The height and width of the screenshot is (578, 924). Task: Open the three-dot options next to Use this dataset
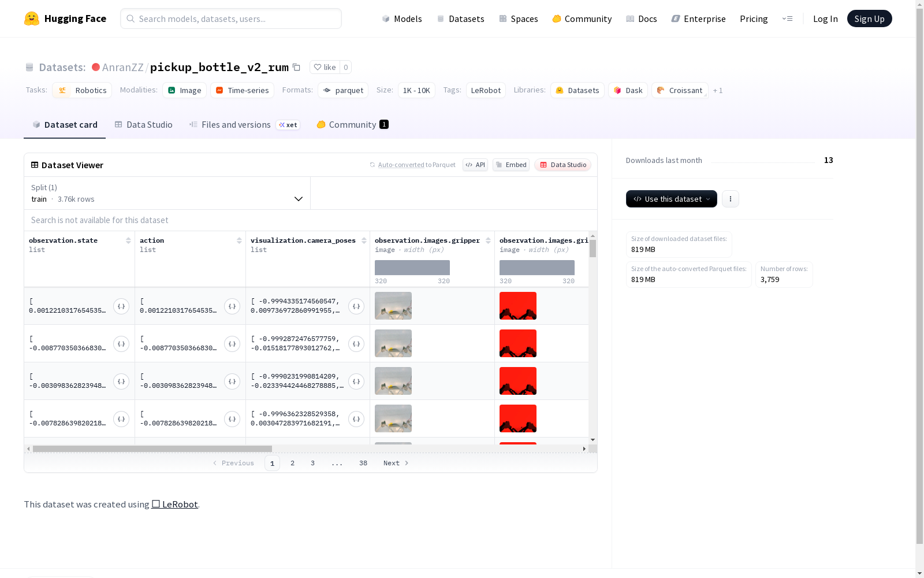pos(731,199)
